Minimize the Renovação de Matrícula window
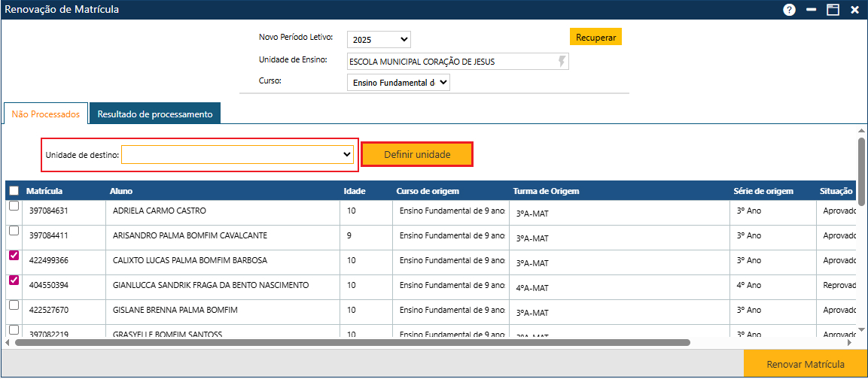 (811, 10)
